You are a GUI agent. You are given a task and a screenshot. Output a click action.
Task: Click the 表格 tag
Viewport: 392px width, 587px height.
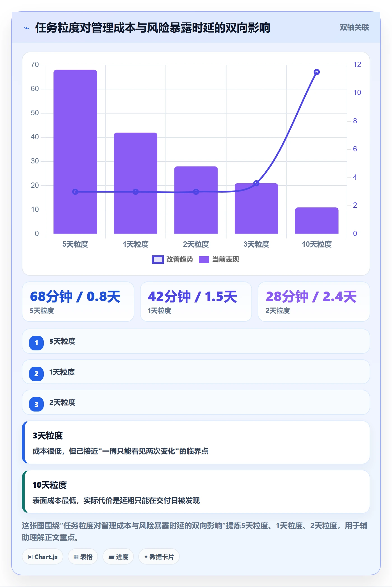(83, 557)
